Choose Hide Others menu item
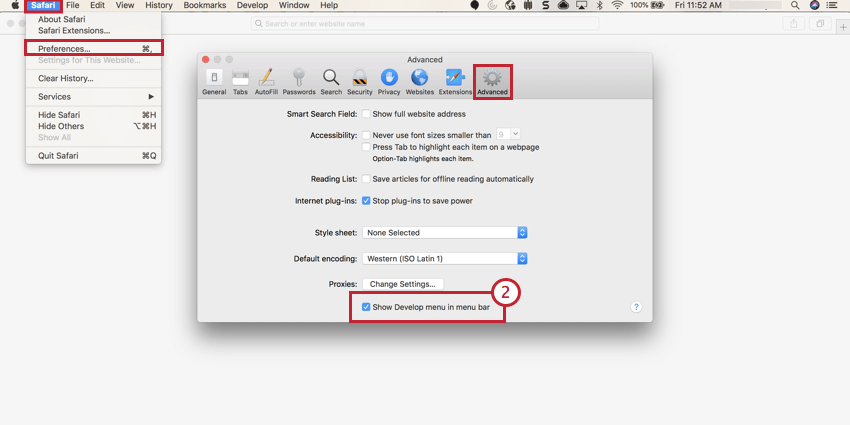850x425 pixels. [x=93, y=126]
